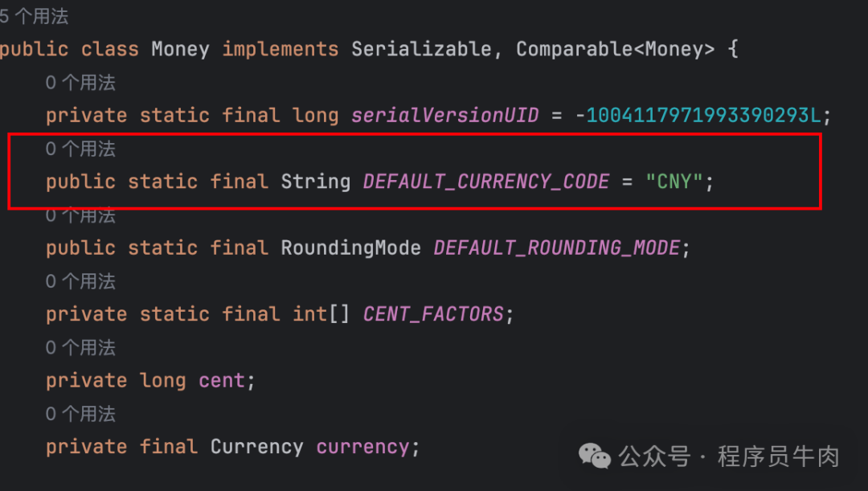This screenshot has width=868, height=491.
Task: Click the '5 个用法' usages hint
Action: click(34, 16)
